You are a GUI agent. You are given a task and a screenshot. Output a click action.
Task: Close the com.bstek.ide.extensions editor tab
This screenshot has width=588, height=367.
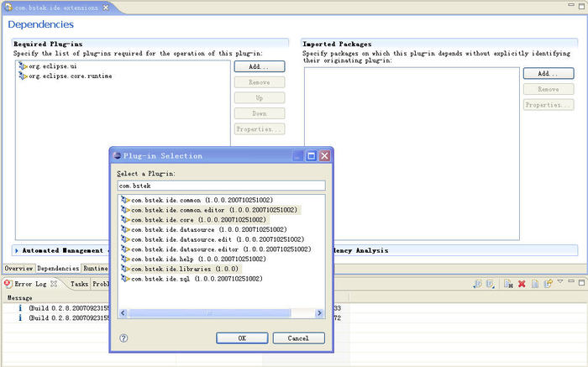(106, 7)
